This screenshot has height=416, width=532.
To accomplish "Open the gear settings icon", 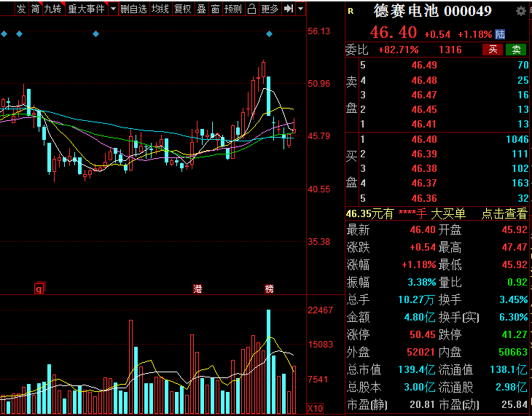I will pos(521,12).
